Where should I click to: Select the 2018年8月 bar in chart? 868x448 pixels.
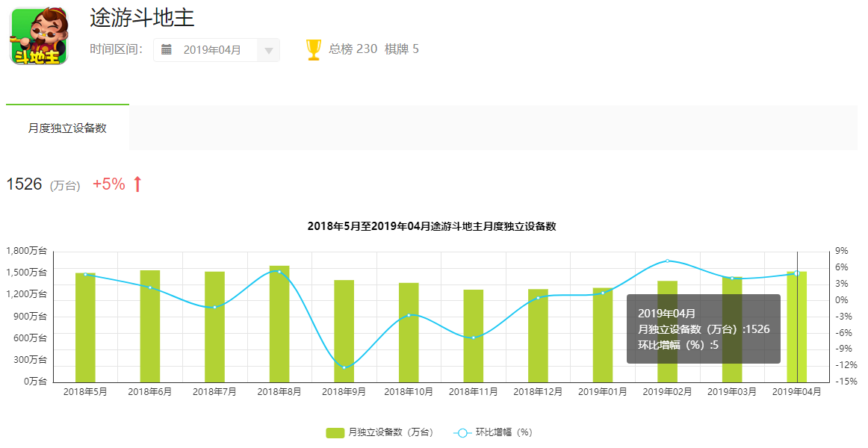[279, 325]
